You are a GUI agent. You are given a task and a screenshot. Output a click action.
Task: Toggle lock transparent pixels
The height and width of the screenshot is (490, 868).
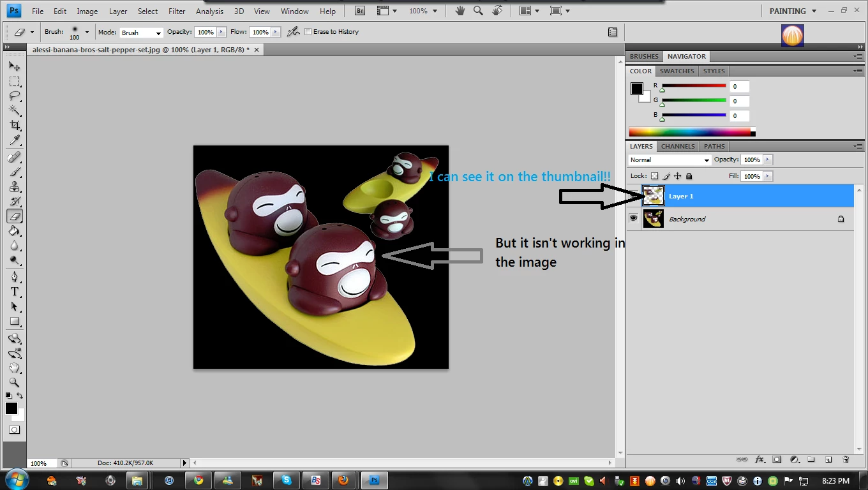coord(654,176)
